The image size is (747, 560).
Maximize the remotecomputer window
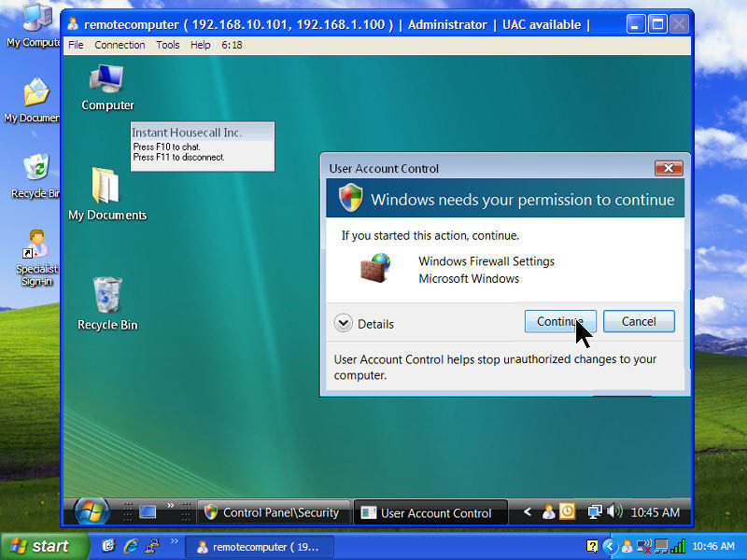pyautogui.click(x=658, y=24)
